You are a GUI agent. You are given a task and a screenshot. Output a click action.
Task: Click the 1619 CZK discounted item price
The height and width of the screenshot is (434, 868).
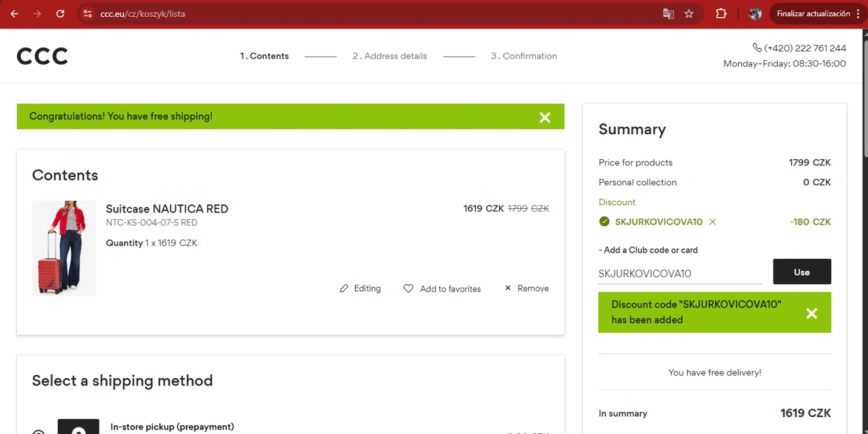[x=484, y=208]
